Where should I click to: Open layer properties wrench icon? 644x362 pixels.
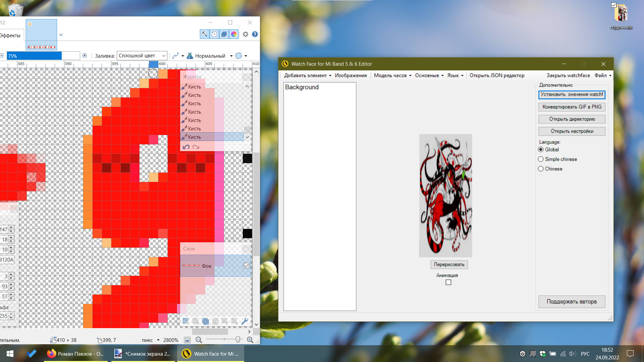[x=245, y=321]
